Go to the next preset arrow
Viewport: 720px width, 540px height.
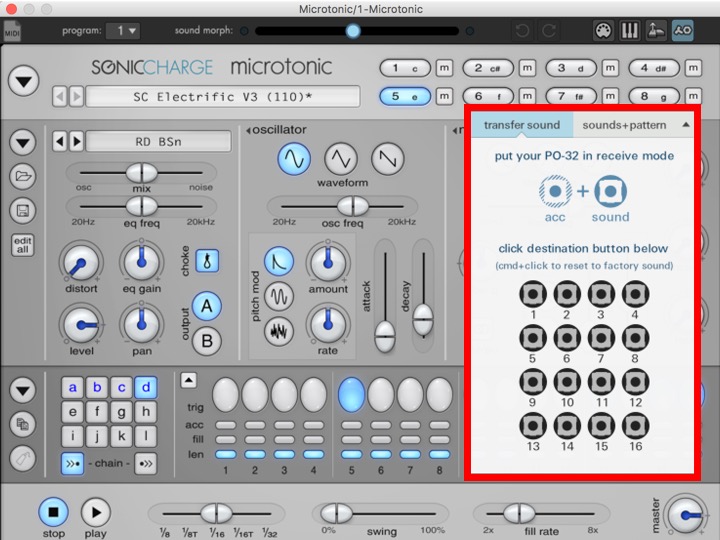click(76, 97)
